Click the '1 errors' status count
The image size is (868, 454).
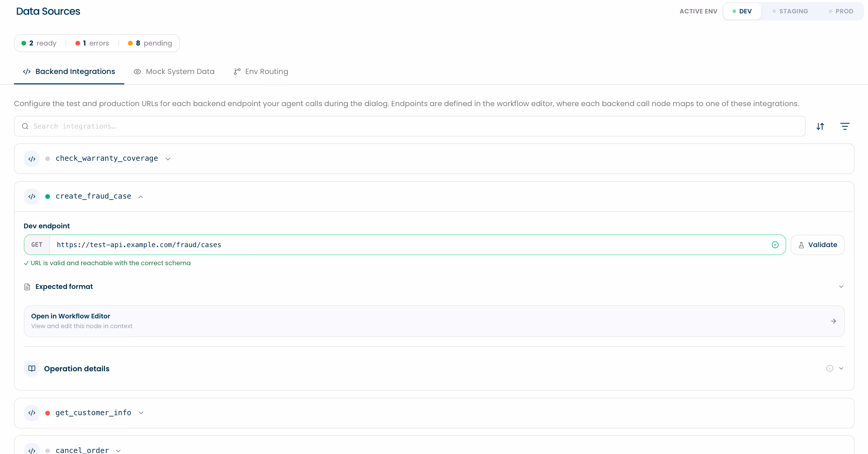point(92,43)
